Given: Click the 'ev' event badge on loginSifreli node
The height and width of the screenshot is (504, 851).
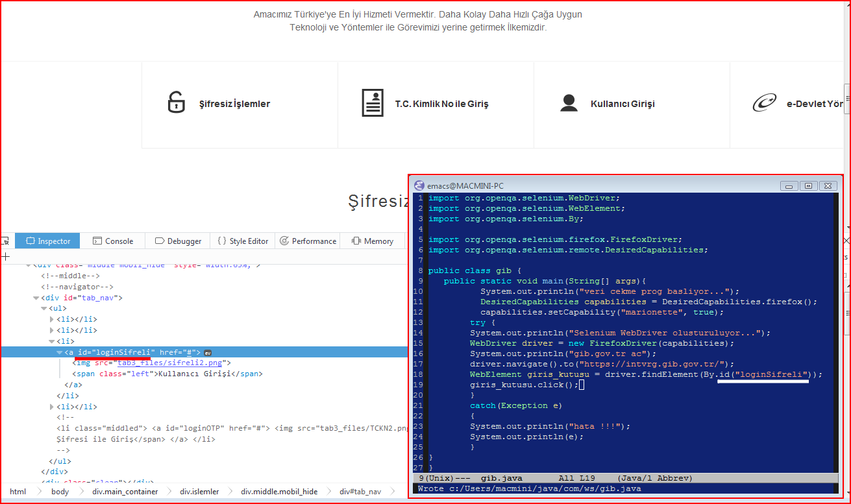Looking at the screenshot, I should pos(208,352).
